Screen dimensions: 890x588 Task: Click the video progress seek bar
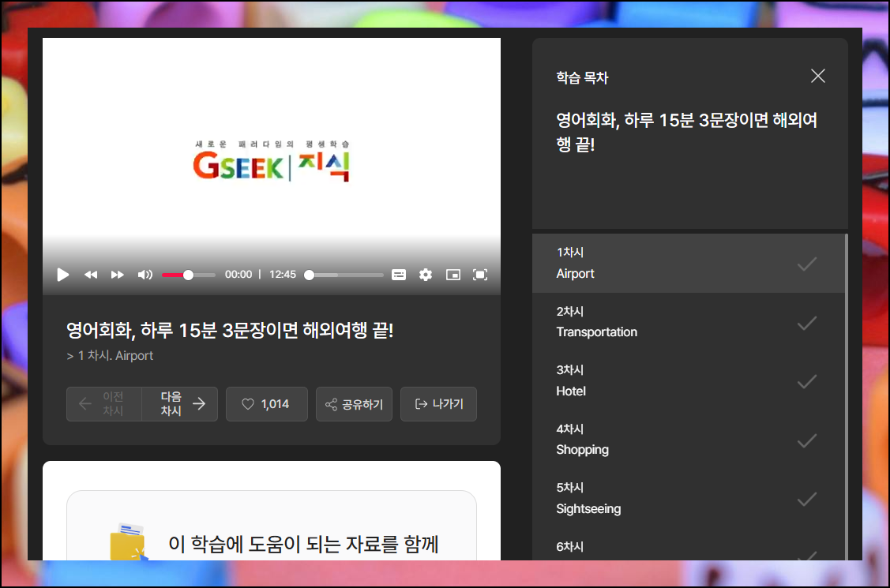[344, 275]
